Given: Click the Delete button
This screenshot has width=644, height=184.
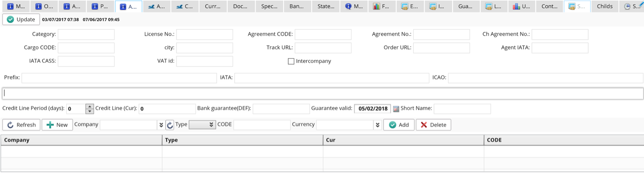Looking at the screenshot, I should [434, 125].
